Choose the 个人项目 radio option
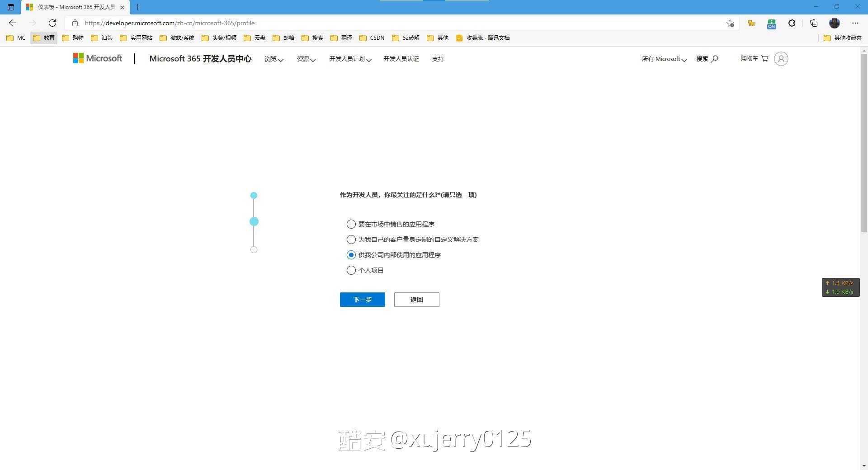The image size is (868, 470). 351,270
